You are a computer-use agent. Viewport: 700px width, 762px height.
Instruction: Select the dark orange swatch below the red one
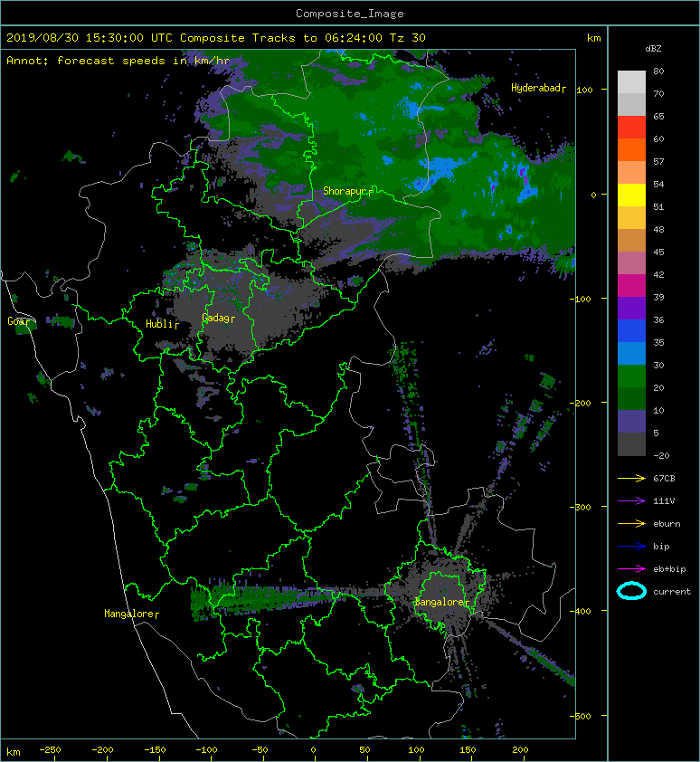[631, 150]
